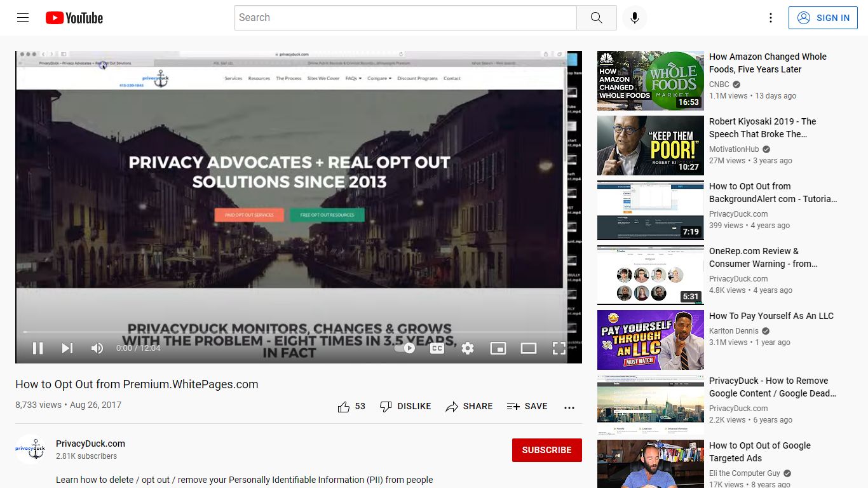This screenshot has height=488, width=868.
Task: Open more actions ellipsis below video
Action: tap(569, 407)
